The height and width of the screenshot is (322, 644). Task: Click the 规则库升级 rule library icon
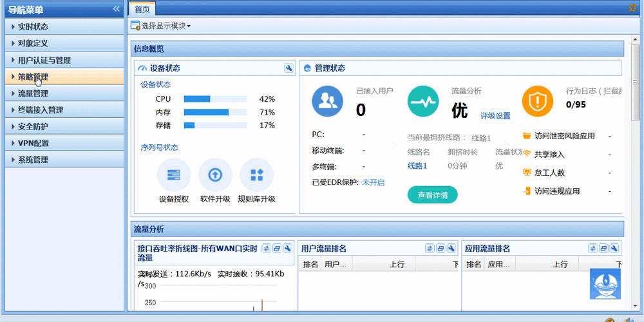[x=256, y=175]
